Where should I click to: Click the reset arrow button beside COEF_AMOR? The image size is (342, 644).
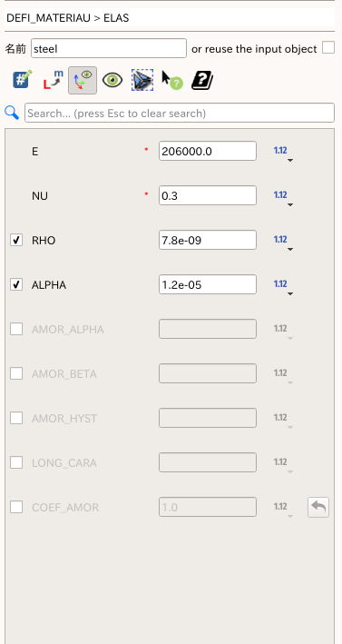coord(318,507)
